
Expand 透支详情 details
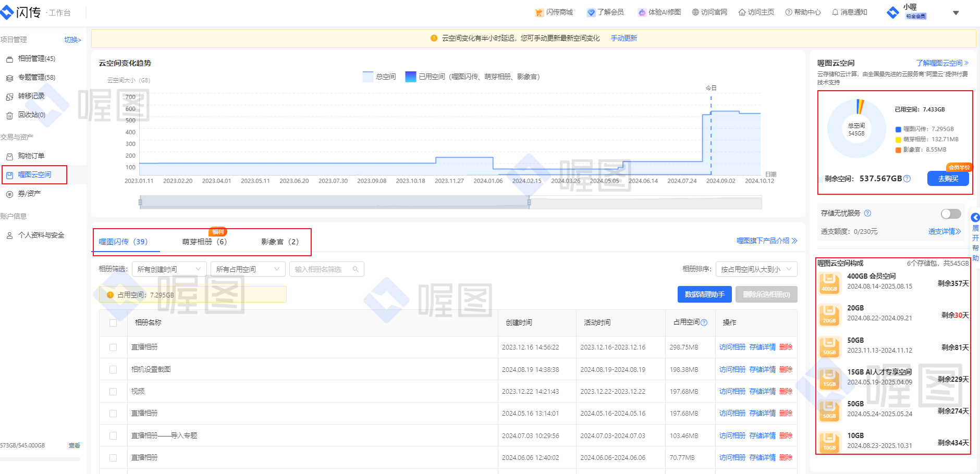(x=945, y=232)
